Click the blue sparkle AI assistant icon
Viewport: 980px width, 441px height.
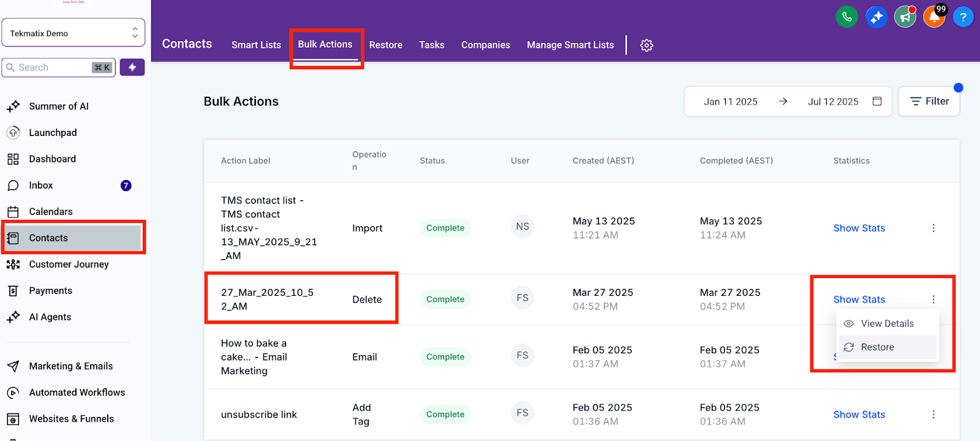coord(876,17)
